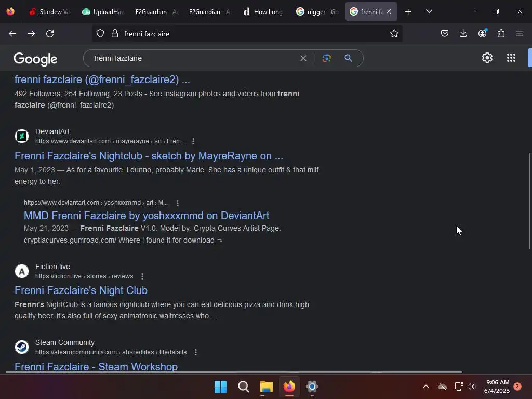Open the Firefox account menu
Viewport: 532px width, 399px height.
click(482, 34)
